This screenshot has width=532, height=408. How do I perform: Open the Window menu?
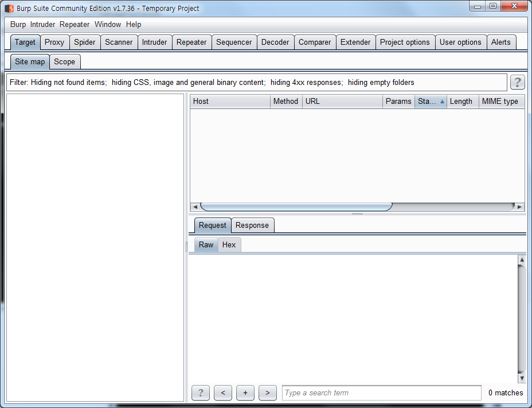(108, 25)
